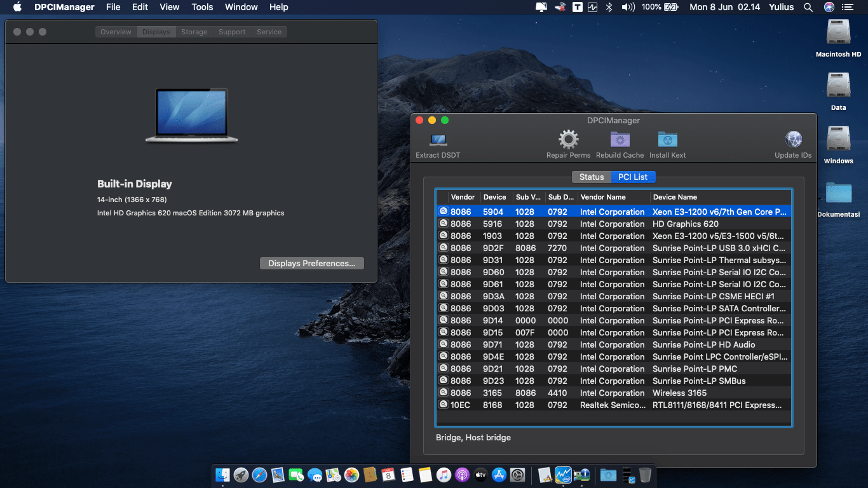Open the Support tab in About This Mac
The width and height of the screenshot is (868, 488).
(232, 32)
